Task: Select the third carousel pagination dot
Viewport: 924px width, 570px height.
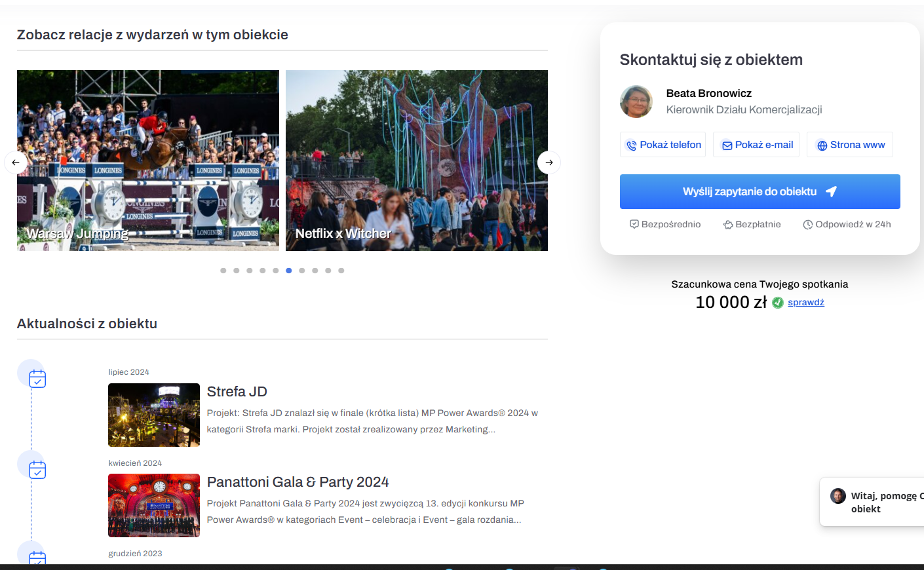Action: [x=250, y=271]
